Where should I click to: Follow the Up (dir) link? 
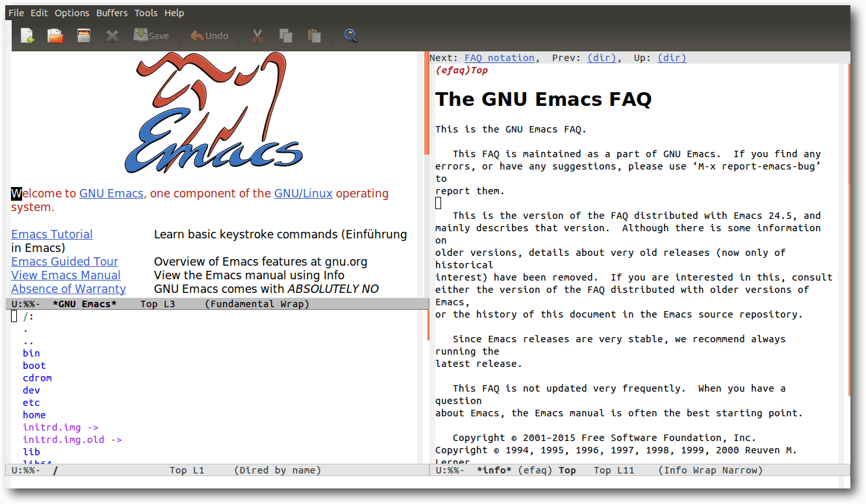[672, 58]
